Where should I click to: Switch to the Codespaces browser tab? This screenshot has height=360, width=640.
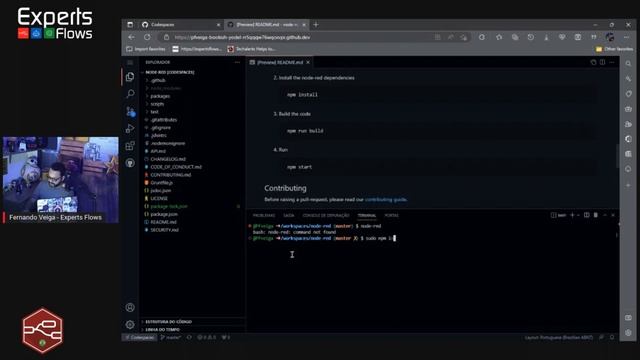(181, 24)
